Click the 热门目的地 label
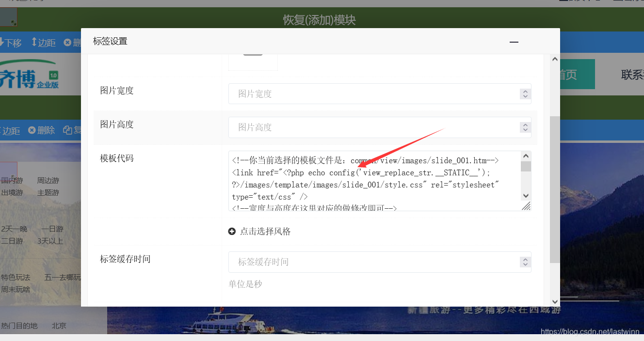The image size is (644, 341). (19, 326)
